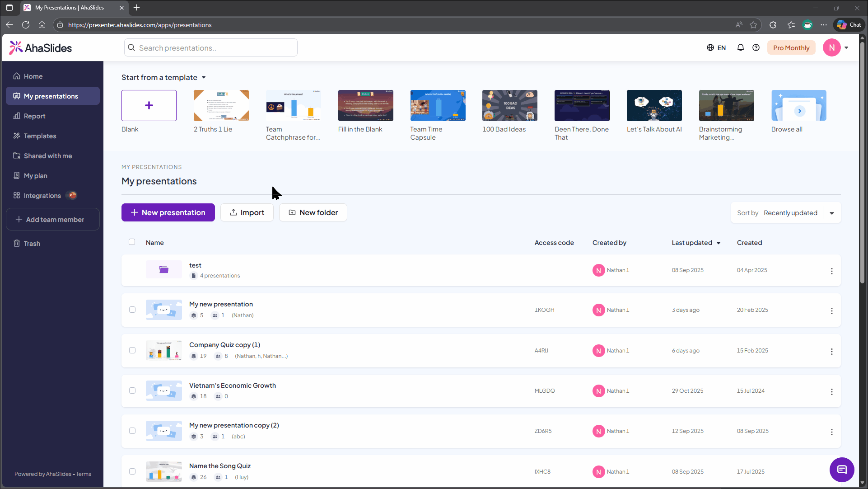Go to Templates in the sidebar
The image size is (868, 489).
point(40,136)
